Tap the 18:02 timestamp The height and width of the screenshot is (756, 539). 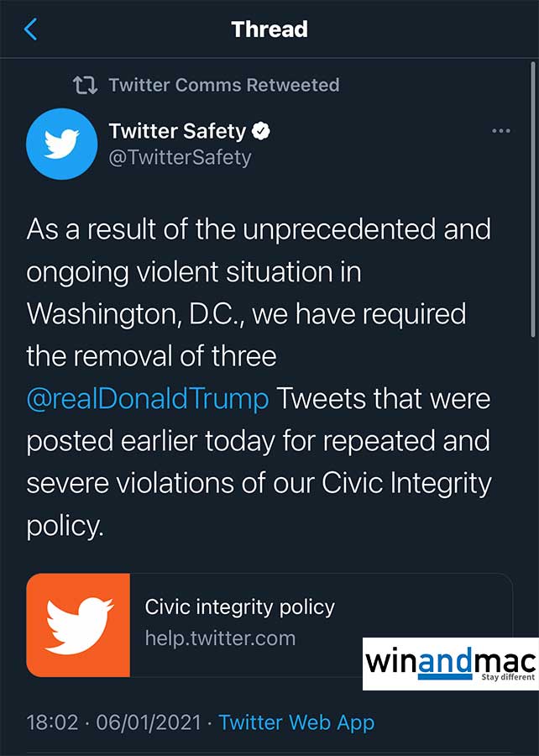[x=52, y=722]
